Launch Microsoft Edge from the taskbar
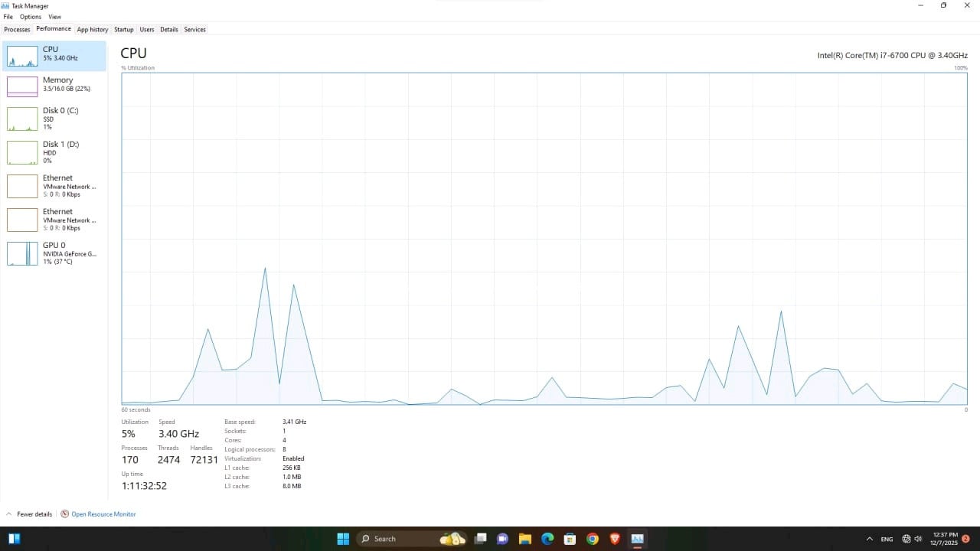980x551 pixels. point(547,539)
